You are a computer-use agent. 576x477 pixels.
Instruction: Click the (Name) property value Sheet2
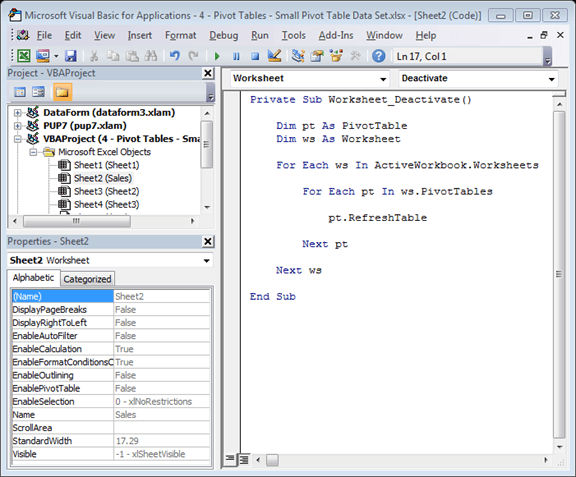[x=162, y=296]
